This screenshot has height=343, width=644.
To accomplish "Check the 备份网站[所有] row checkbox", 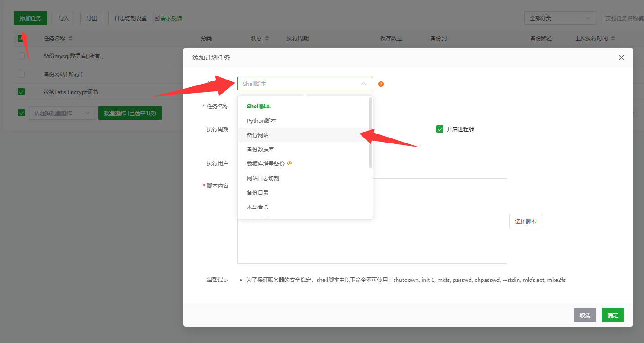I will coord(21,74).
